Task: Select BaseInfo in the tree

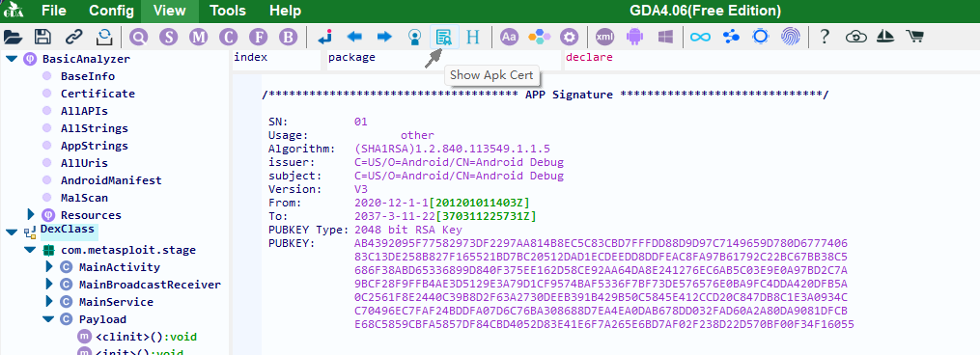Action: click(88, 76)
